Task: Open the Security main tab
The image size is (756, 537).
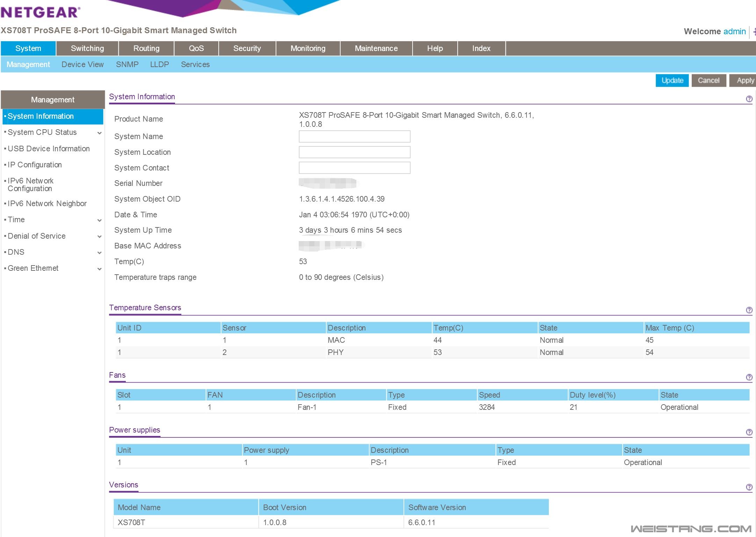Action: coord(247,48)
